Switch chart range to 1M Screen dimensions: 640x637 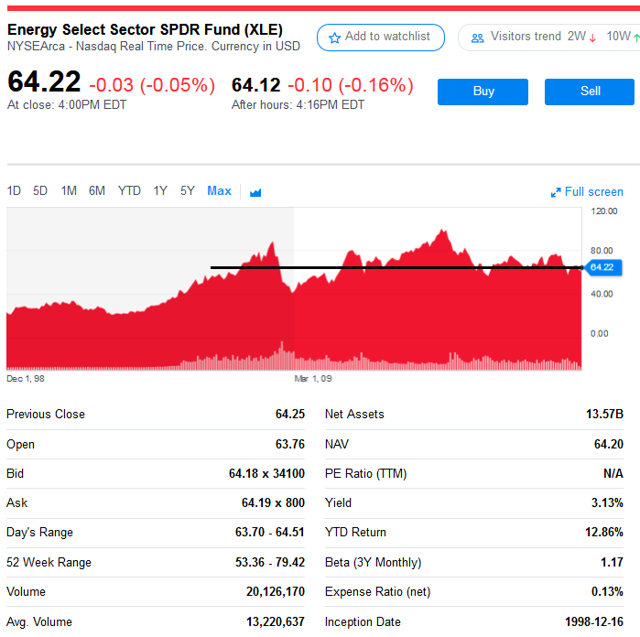tap(69, 191)
